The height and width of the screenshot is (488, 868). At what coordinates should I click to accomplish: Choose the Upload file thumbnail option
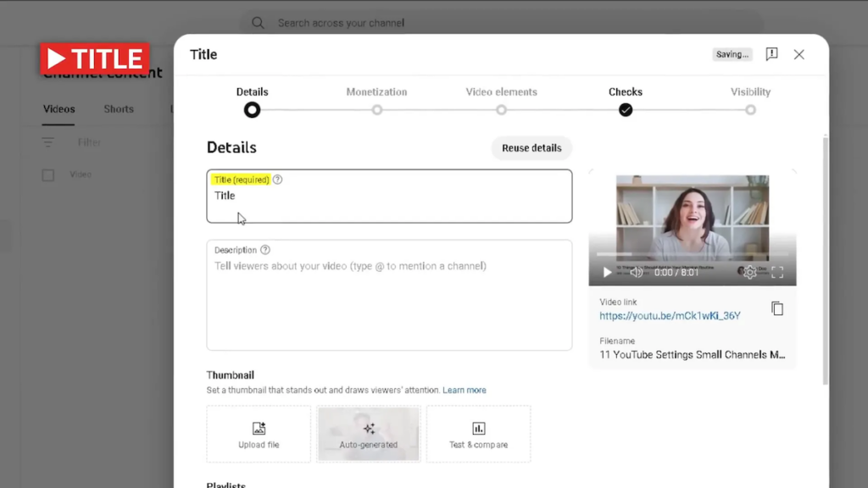pos(259,434)
